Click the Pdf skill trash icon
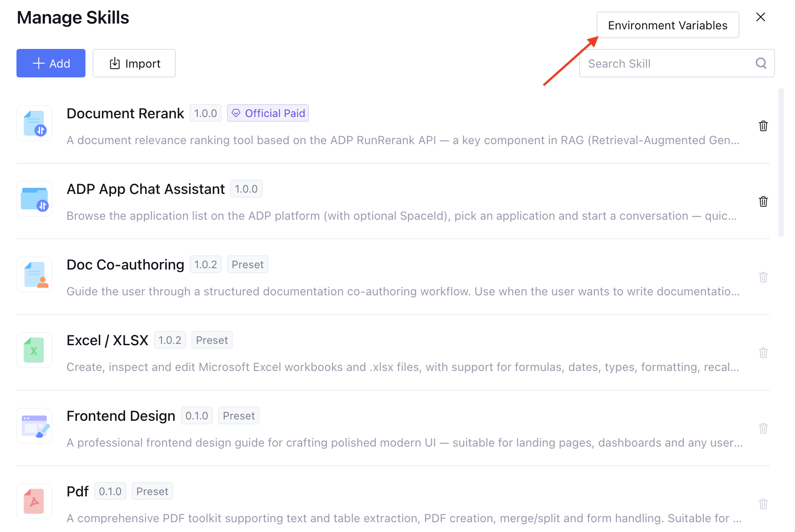 (x=763, y=504)
